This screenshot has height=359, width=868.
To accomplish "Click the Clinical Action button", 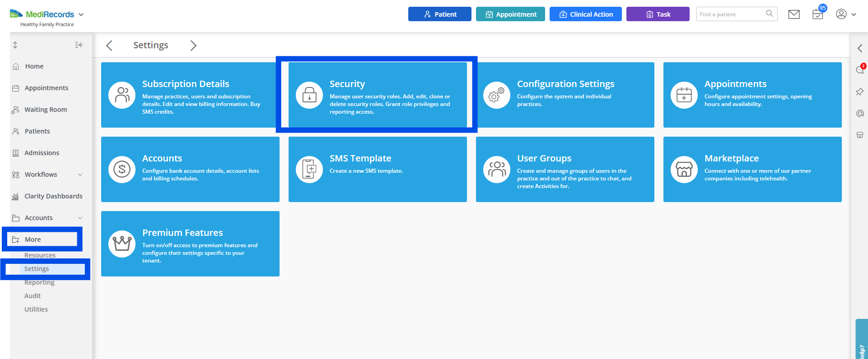I will point(585,14).
